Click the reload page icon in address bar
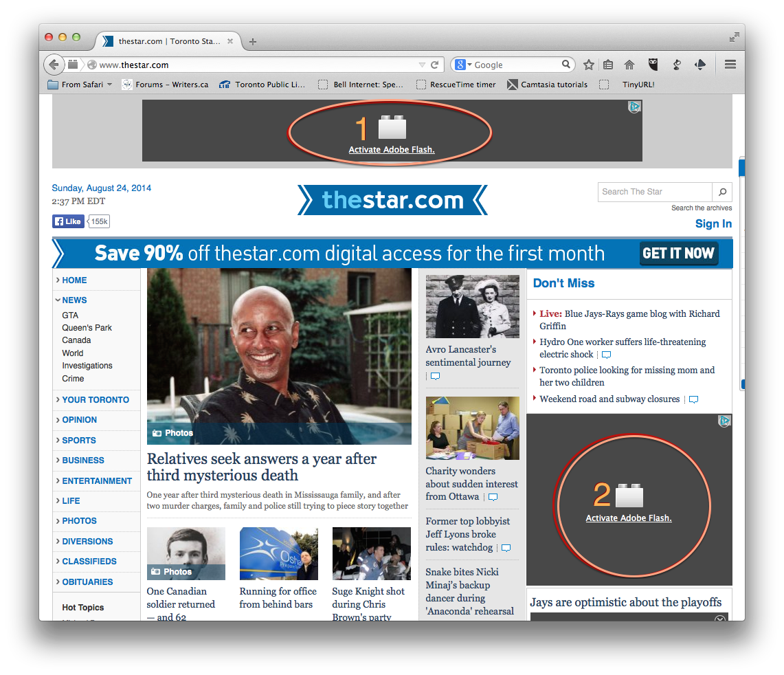This screenshot has width=784, height=675. click(434, 65)
